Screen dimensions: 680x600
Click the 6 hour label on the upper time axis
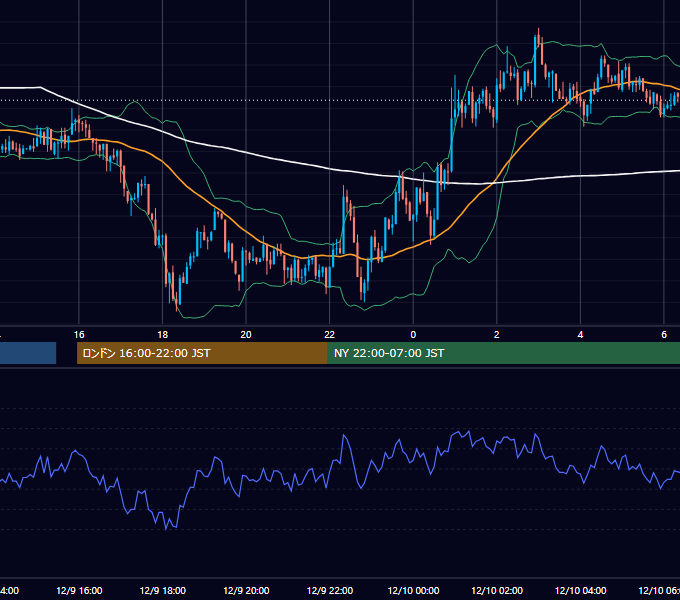pyautogui.click(x=664, y=335)
